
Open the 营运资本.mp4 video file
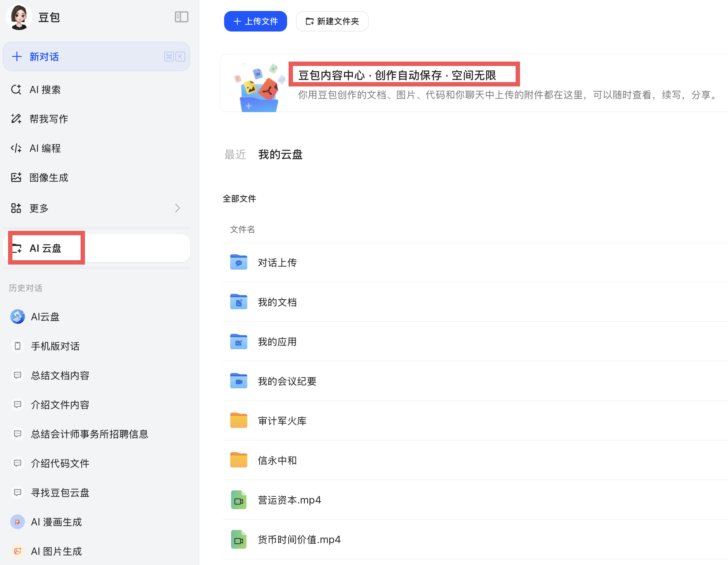point(475,500)
